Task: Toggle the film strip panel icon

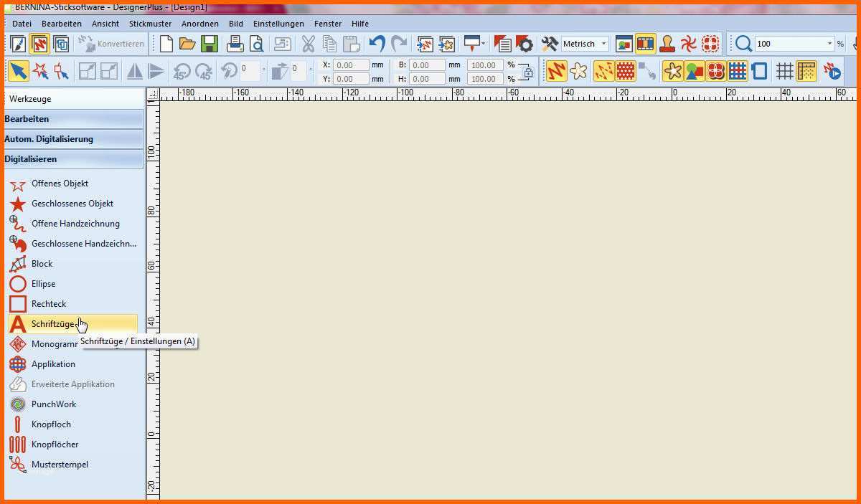Action: pyautogui.click(x=646, y=44)
